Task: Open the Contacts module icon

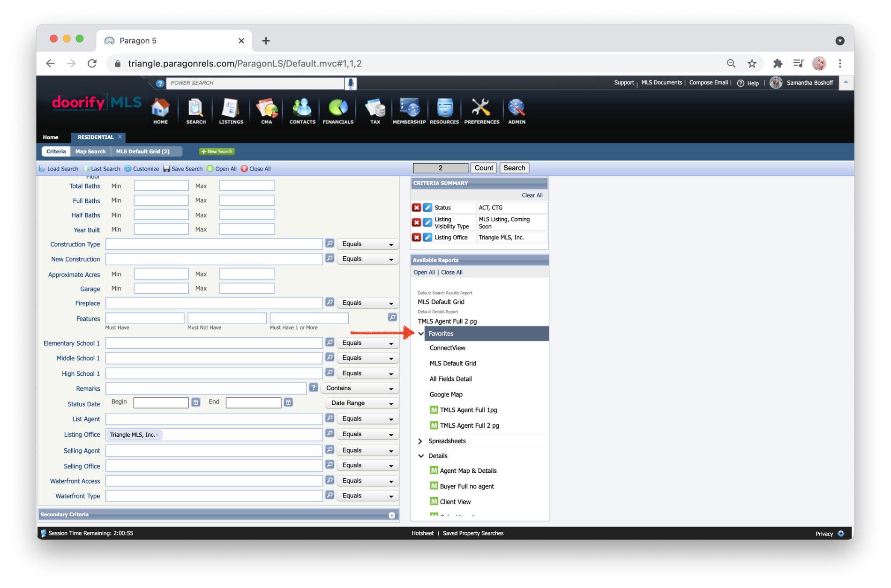Action: tap(302, 111)
